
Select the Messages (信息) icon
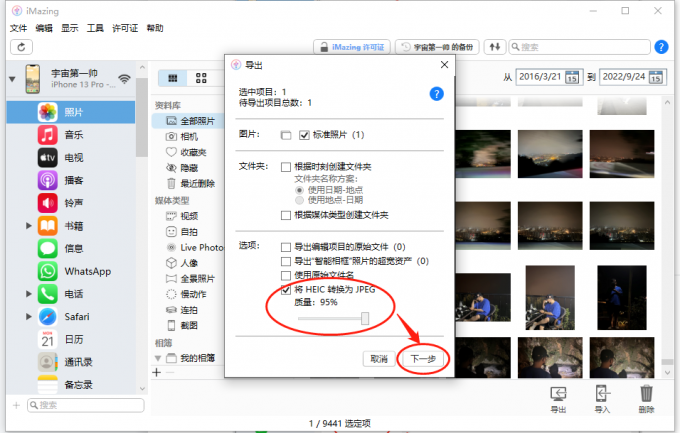pos(48,248)
